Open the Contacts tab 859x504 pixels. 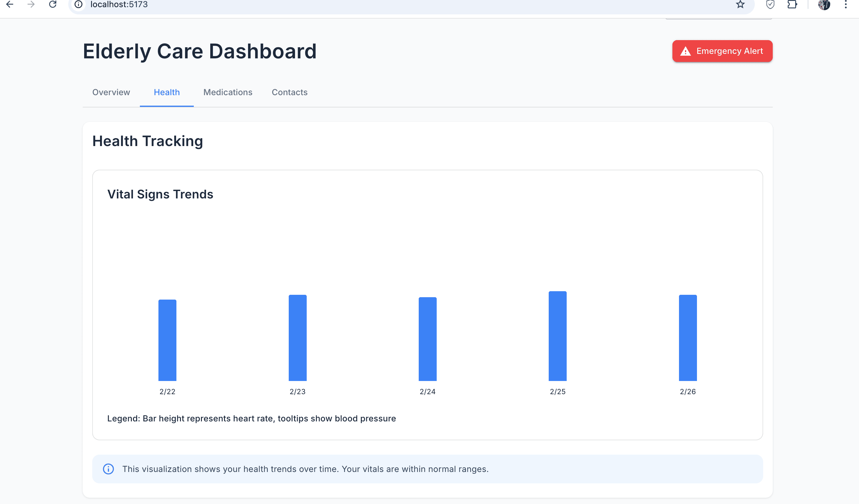tap(289, 92)
